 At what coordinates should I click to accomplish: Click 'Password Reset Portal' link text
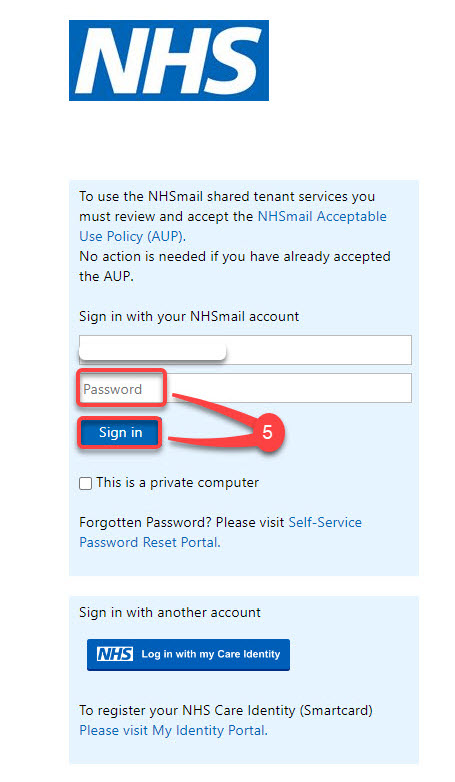[x=150, y=542]
